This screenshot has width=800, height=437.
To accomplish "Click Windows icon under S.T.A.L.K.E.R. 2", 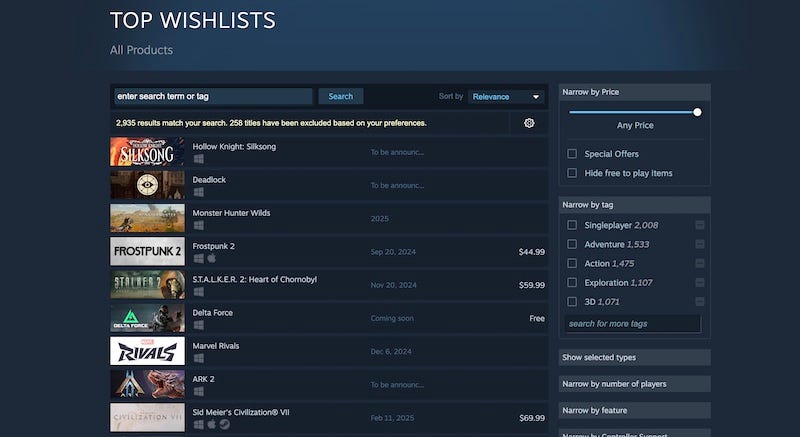I will point(198,292).
